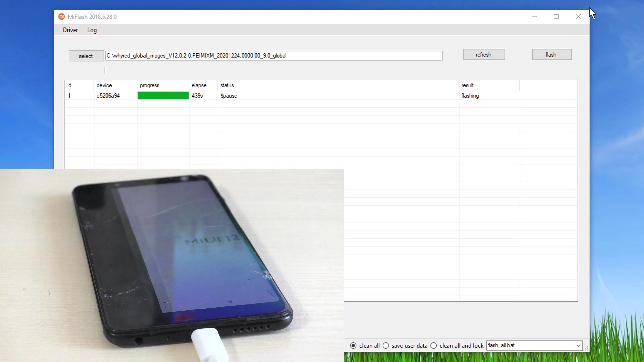Click the flash button to start flashing
Viewport: 644px width, 362px height.
tap(551, 54)
